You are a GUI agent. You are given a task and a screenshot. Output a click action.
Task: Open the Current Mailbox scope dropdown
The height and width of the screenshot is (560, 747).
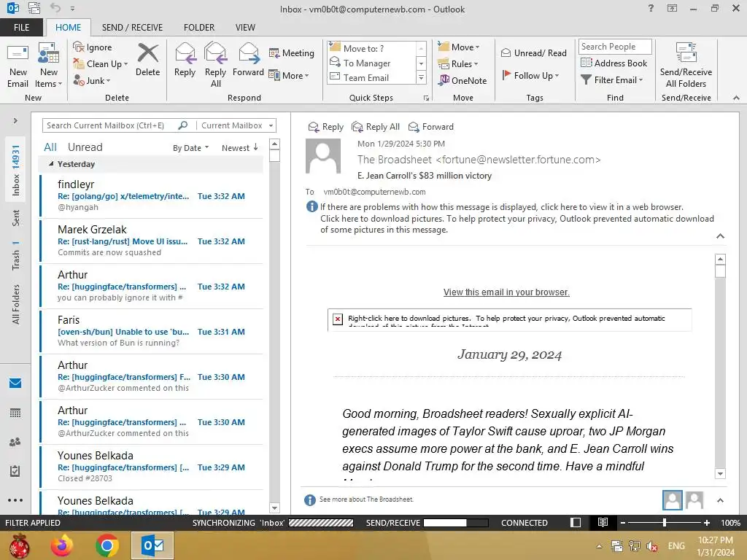pyautogui.click(x=237, y=125)
